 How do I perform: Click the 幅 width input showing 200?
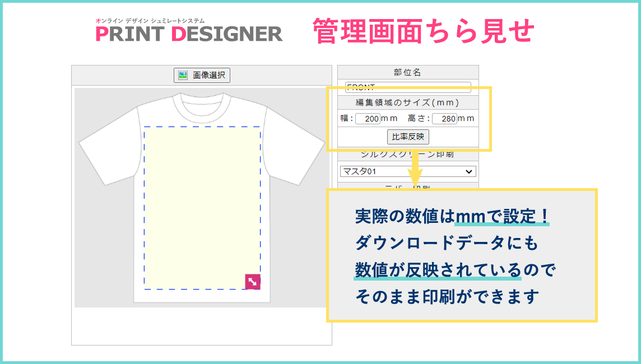(368, 119)
